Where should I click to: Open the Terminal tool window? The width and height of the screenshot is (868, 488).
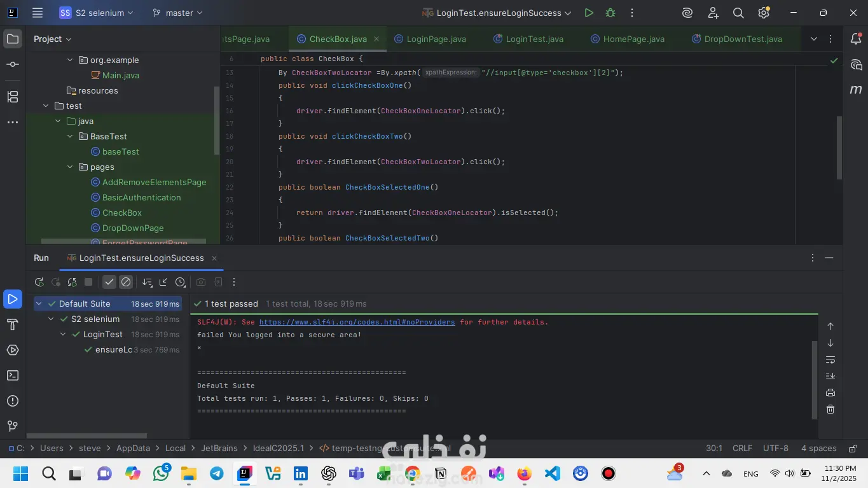[13, 375]
